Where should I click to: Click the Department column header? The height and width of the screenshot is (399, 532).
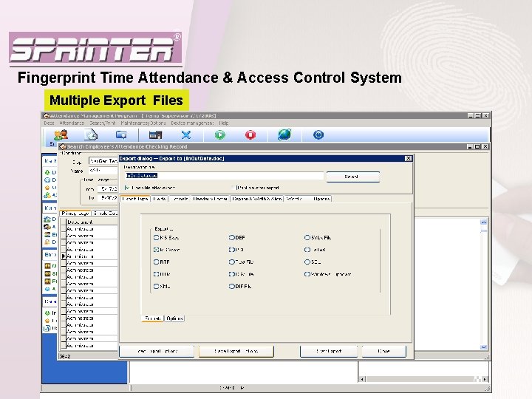pos(92,222)
